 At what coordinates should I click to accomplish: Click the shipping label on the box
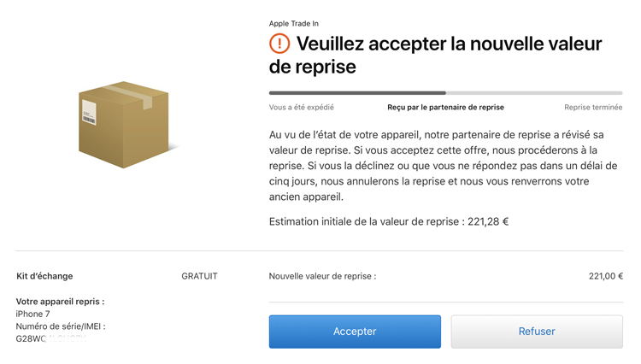tap(89, 112)
